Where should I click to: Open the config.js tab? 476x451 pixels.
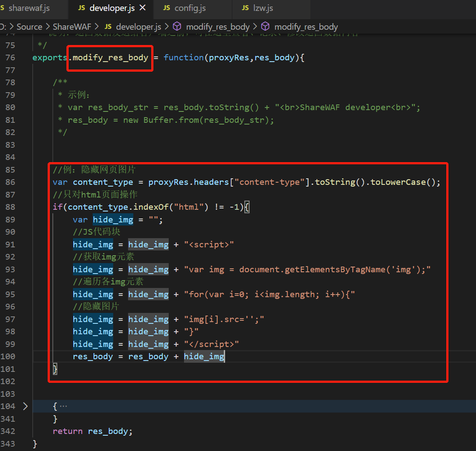pyautogui.click(x=190, y=8)
